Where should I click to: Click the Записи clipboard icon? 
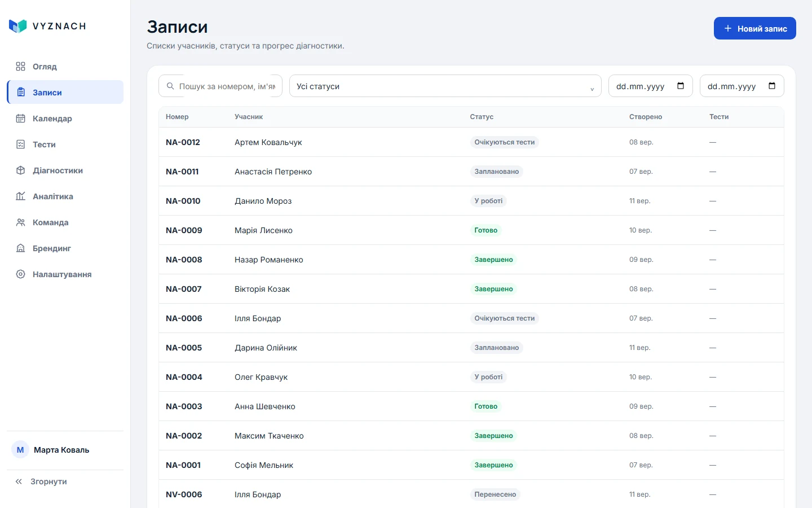[21, 93]
